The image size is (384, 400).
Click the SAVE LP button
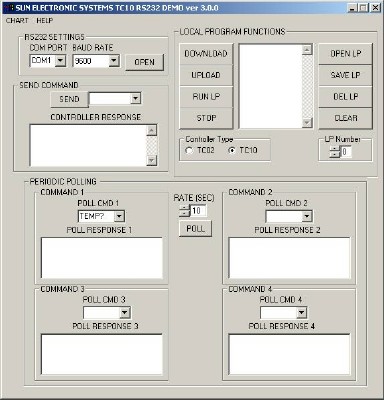346,75
